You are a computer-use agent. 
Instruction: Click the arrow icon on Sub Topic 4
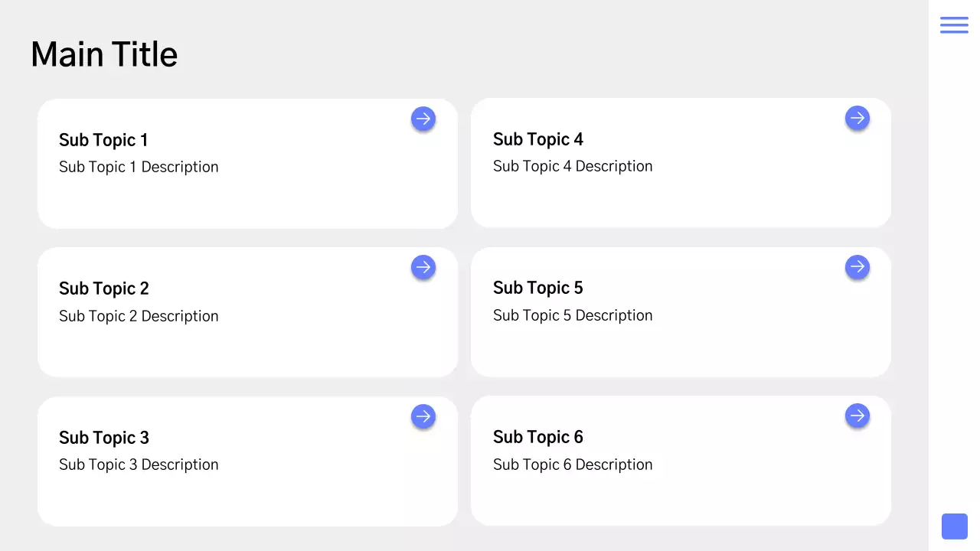tap(857, 118)
